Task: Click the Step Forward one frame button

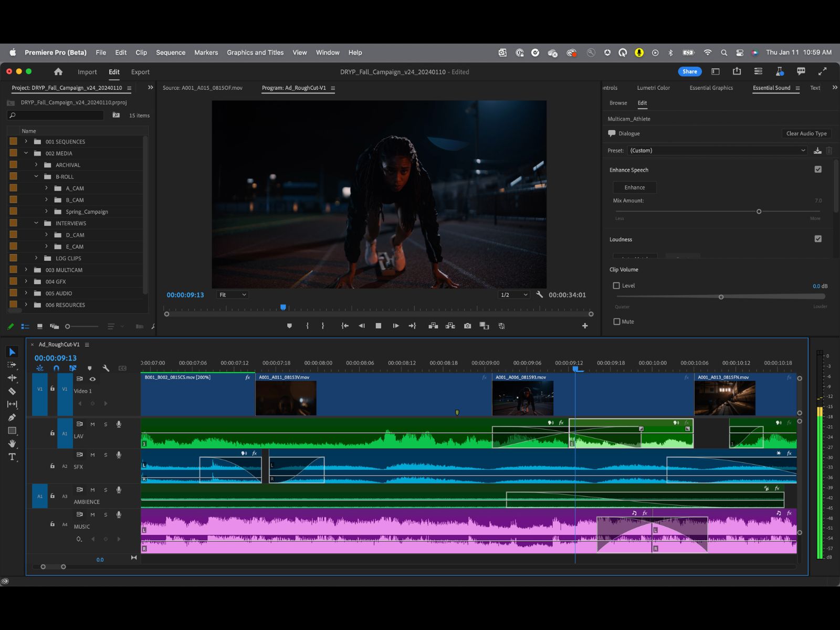Action: point(395,326)
